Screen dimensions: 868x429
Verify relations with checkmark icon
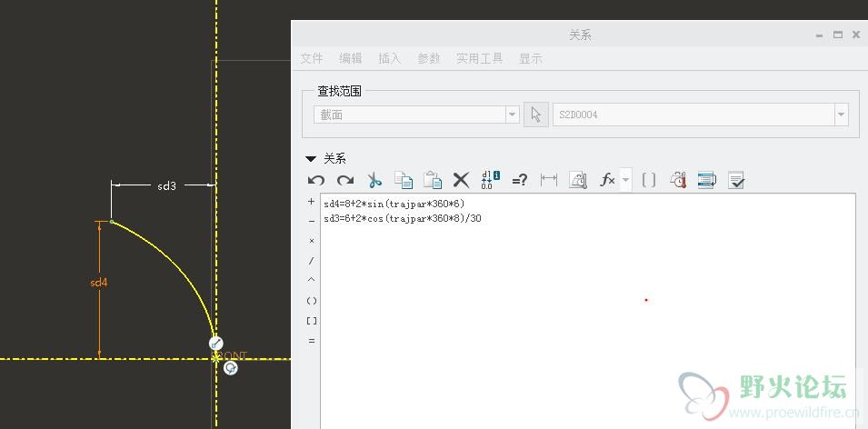[736, 180]
